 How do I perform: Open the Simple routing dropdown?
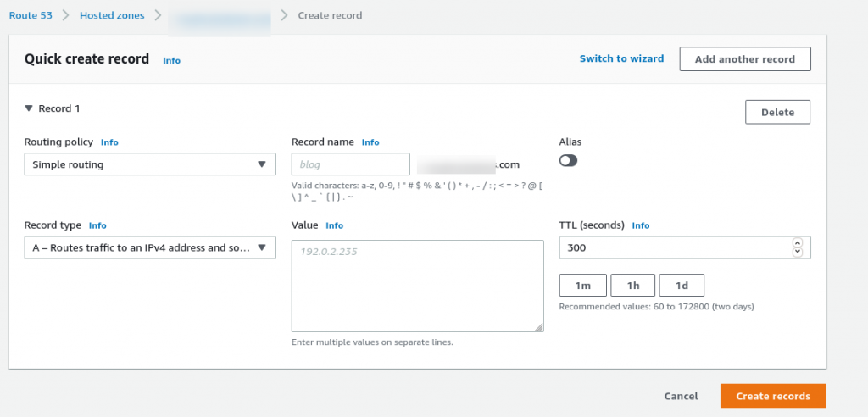point(150,164)
